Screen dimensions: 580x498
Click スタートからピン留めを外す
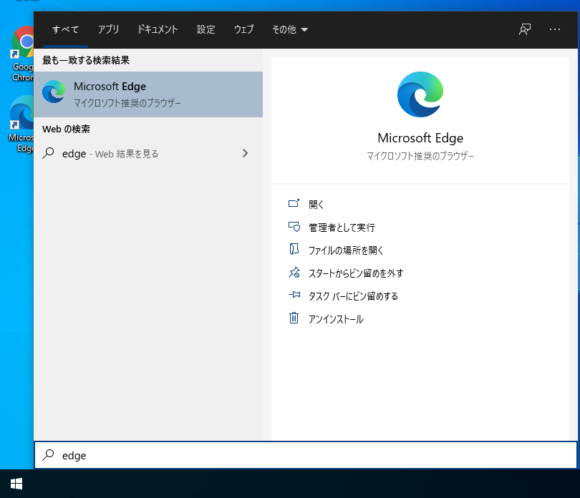click(x=355, y=273)
